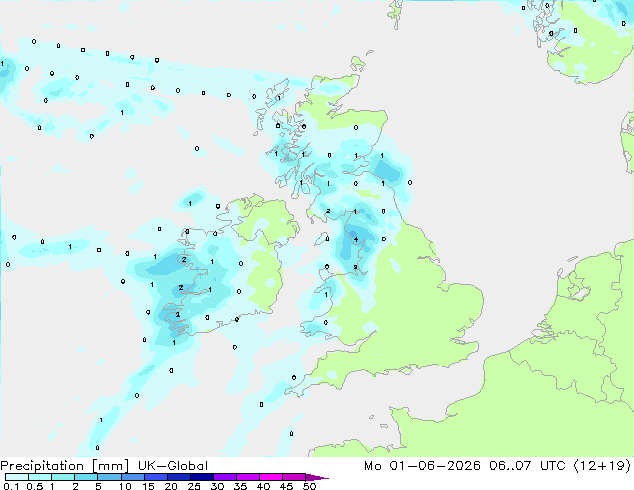Click the "(12+19)" forecast run text
The height and width of the screenshot is (490, 634).
click(602, 466)
